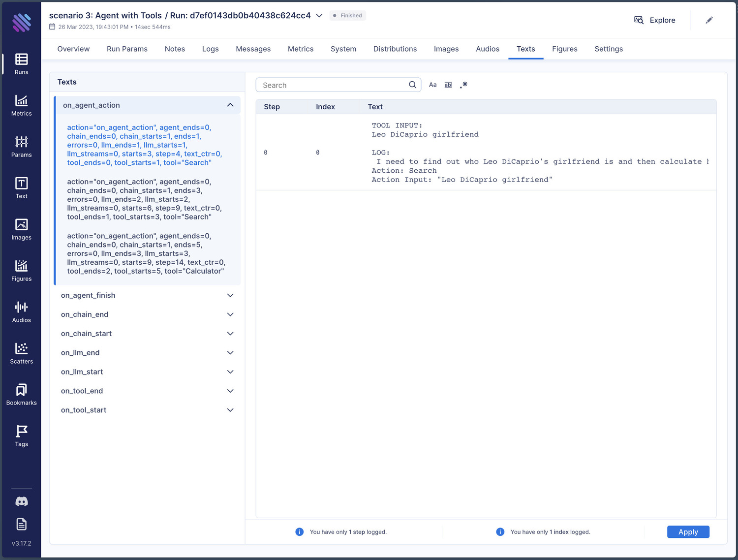
Task: Switch to the Run Params tab
Action: tap(127, 49)
